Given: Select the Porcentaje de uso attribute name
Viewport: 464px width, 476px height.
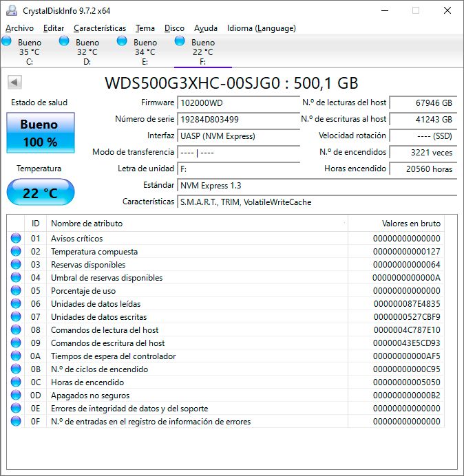Looking at the screenshot, I should point(83,291).
